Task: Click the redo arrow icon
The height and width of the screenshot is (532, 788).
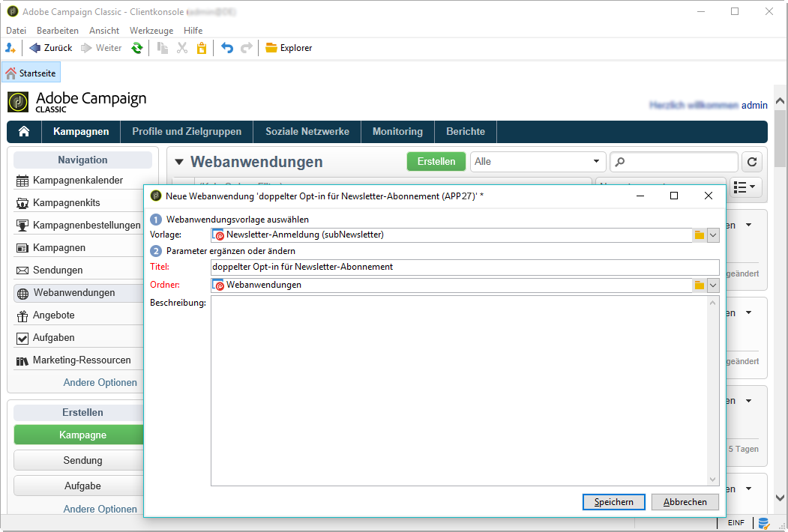Action: point(246,48)
